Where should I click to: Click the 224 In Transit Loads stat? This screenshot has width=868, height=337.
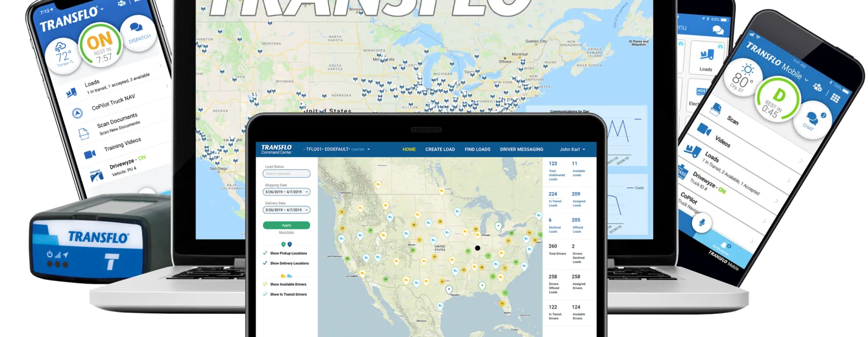(x=555, y=199)
